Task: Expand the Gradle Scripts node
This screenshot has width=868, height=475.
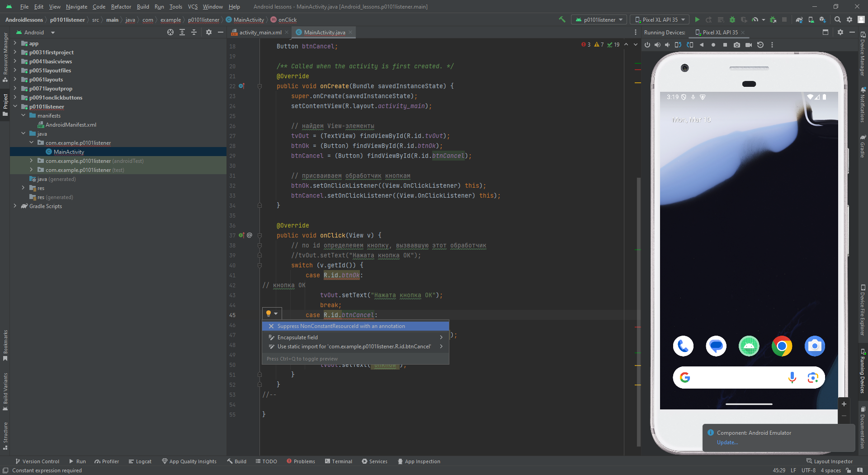Action: [x=15, y=206]
